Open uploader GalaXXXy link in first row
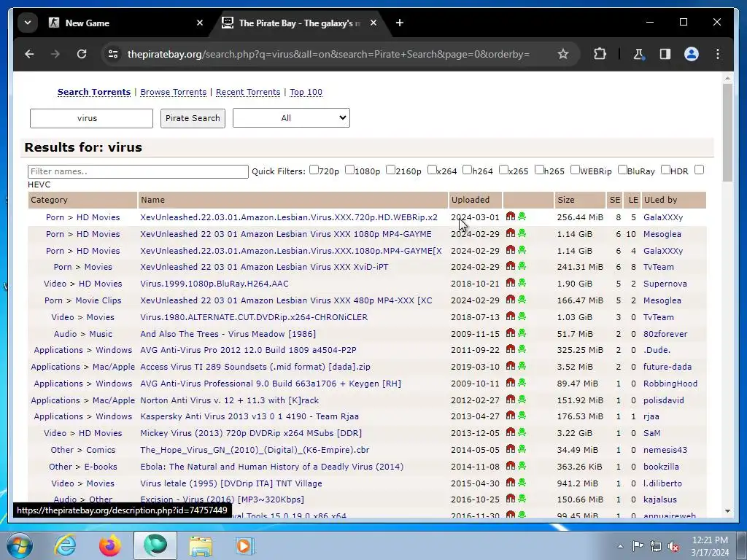Screen dimensions: 747x560 click(x=663, y=217)
